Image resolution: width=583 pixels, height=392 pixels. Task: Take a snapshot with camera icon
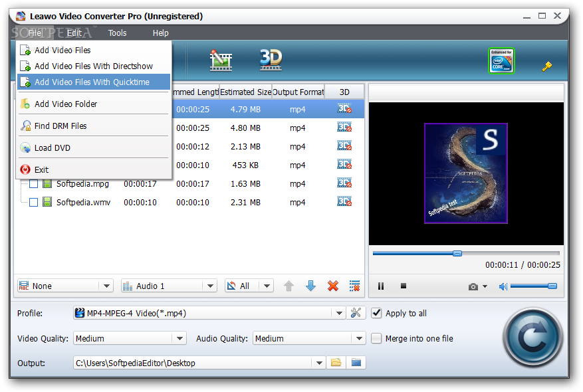(473, 286)
